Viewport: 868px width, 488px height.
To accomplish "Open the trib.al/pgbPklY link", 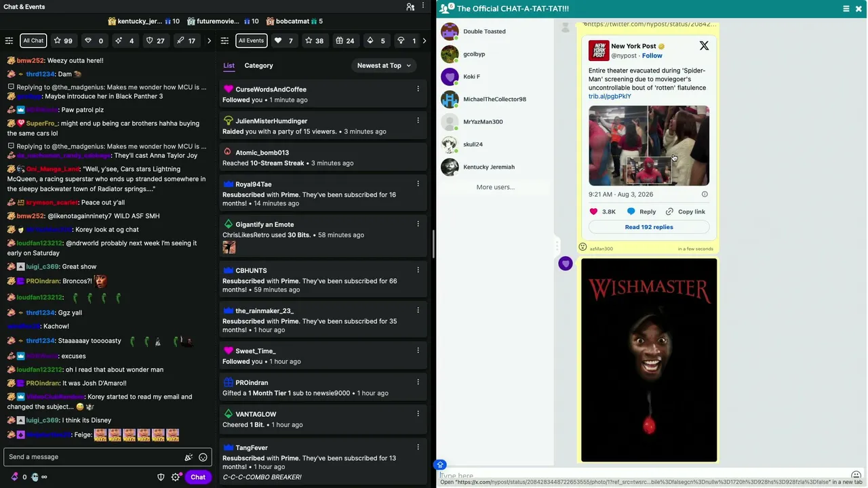I will [610, 96].
